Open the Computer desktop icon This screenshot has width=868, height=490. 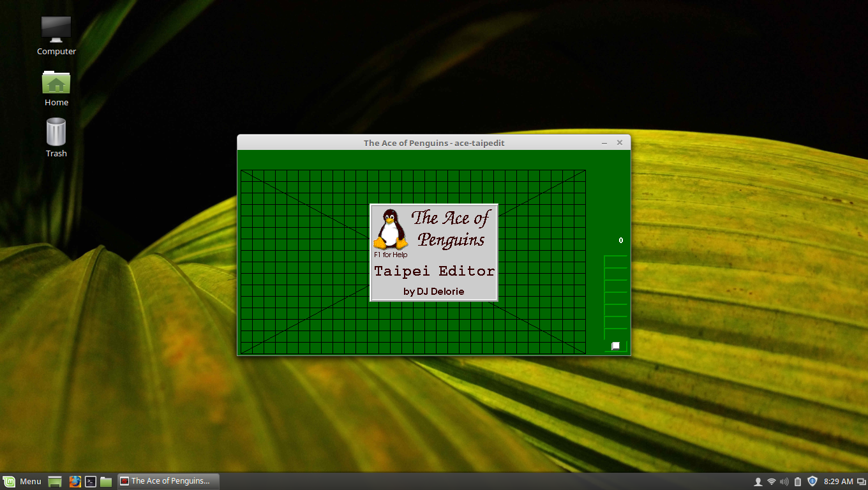click(x=56, y=36)
